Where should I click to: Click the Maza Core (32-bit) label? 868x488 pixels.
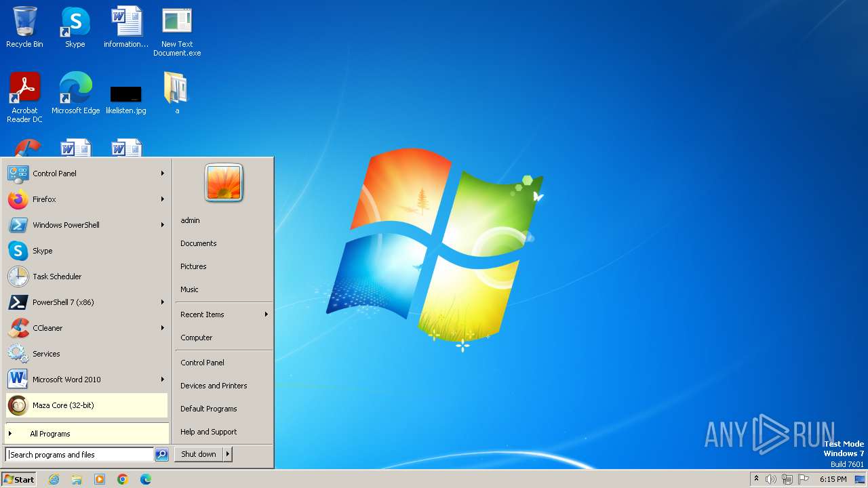[63, 405]
